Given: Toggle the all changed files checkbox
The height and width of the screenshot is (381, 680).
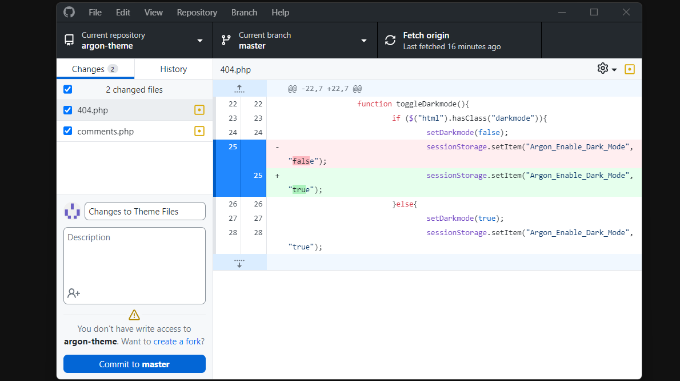Looking at the screenshot, I should coord(68,89).
